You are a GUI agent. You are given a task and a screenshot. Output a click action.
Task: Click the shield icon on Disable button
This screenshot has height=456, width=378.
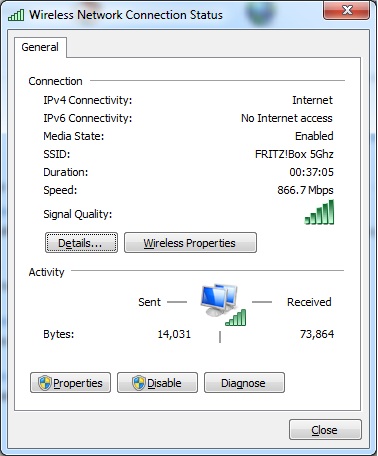pyautogui.click(x=138, y=383)
